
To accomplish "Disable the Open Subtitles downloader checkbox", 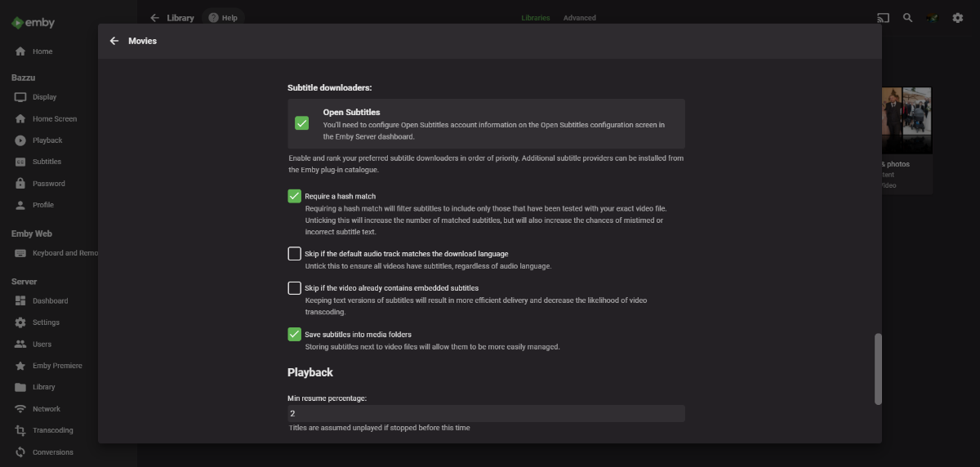I will [x=302, y=123].
